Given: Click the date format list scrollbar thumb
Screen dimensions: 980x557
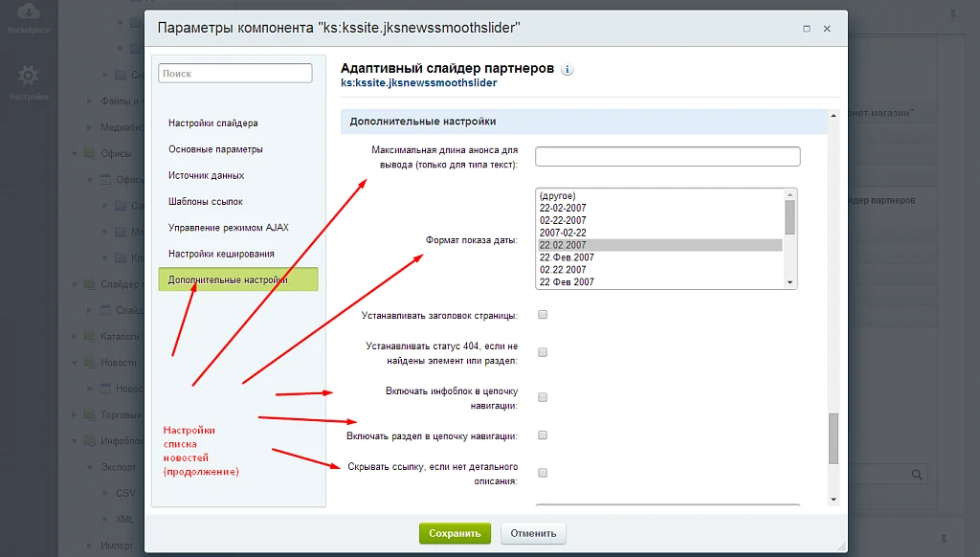Looking at the screenshot, I should 790,217.
